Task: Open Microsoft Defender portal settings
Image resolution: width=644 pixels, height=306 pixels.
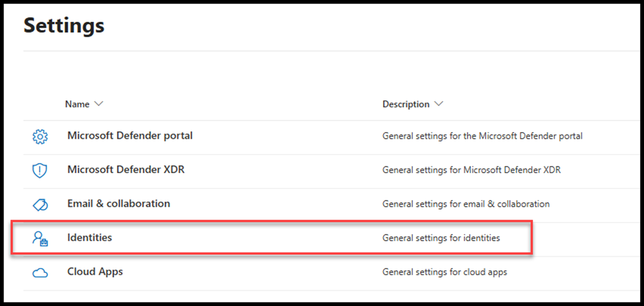Action: [x=129, y=135]
